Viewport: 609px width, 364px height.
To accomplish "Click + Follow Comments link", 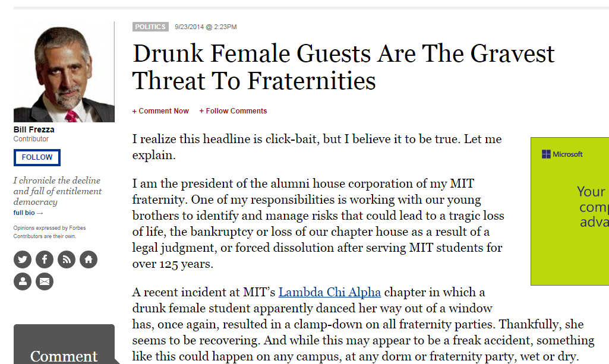I will coord(233,111).
